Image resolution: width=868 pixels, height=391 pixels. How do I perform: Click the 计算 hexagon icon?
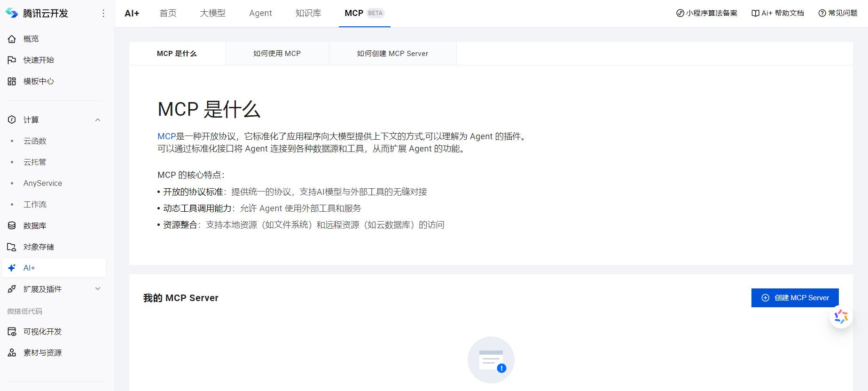(x=12, y=120)
